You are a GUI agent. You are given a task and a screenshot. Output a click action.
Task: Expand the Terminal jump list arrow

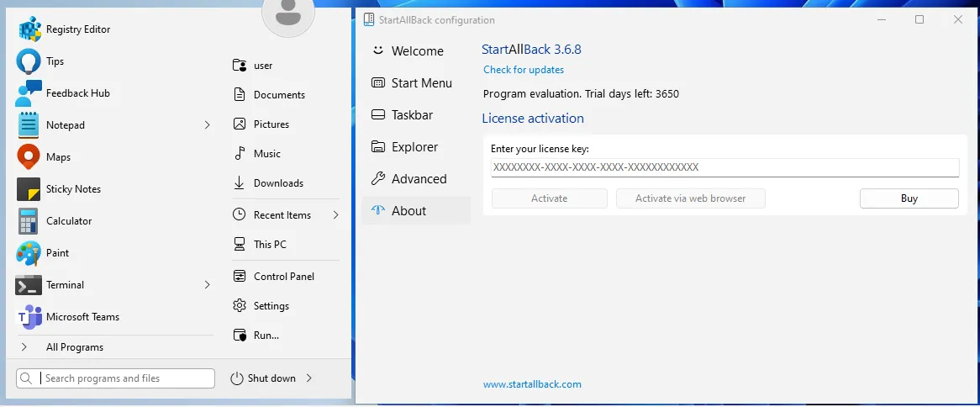coord(207,285)
